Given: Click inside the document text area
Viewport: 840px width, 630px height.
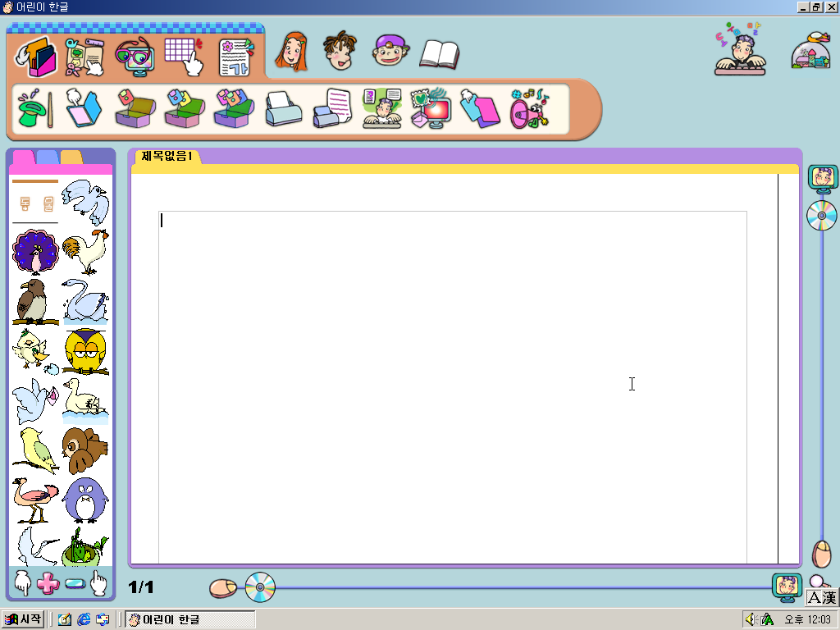Looking at the screenshot, I should [452, 386].
